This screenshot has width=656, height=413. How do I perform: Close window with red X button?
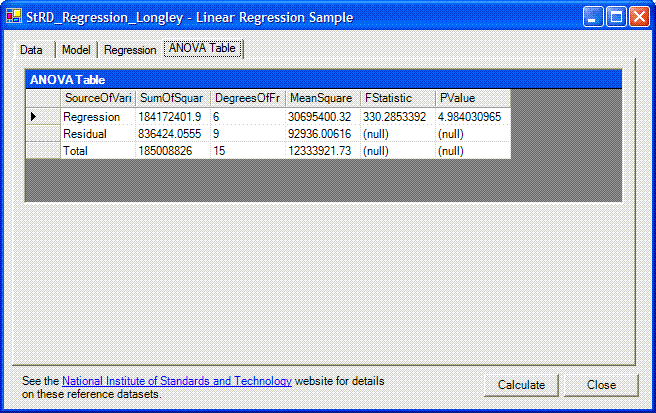tap(639, 17)
